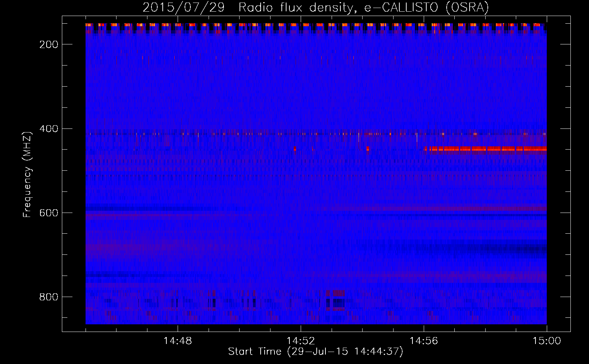
Task: Select the 'Frequency (MHZ)' axis label
Action: tap(27, 174)
